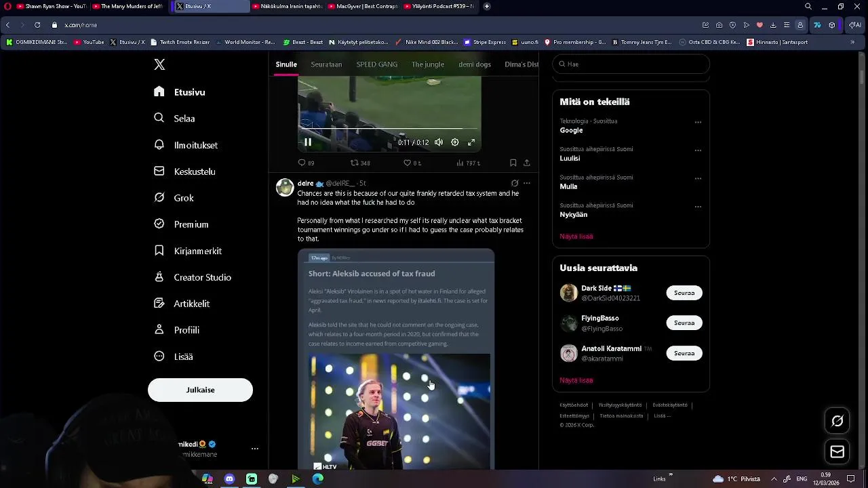Open delre's profile avatar
This screenshot has width=868, height=488.
[x=285, y=187]
